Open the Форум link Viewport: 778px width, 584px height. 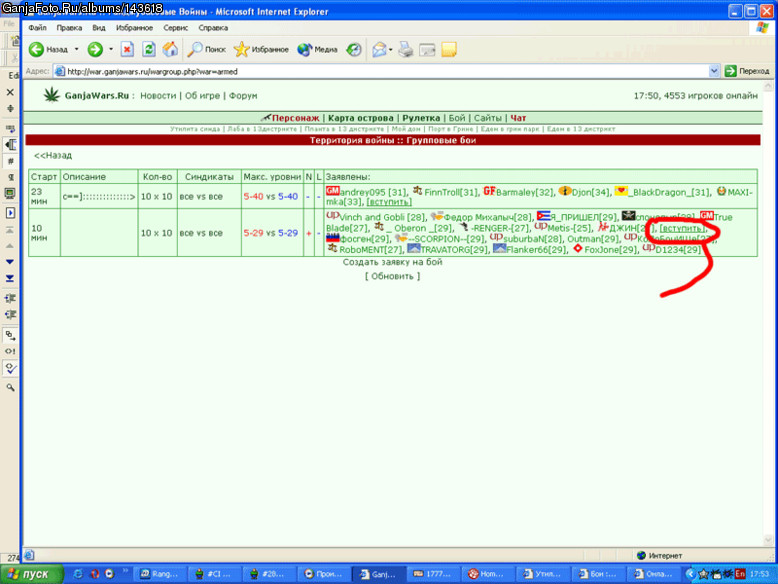243,95
